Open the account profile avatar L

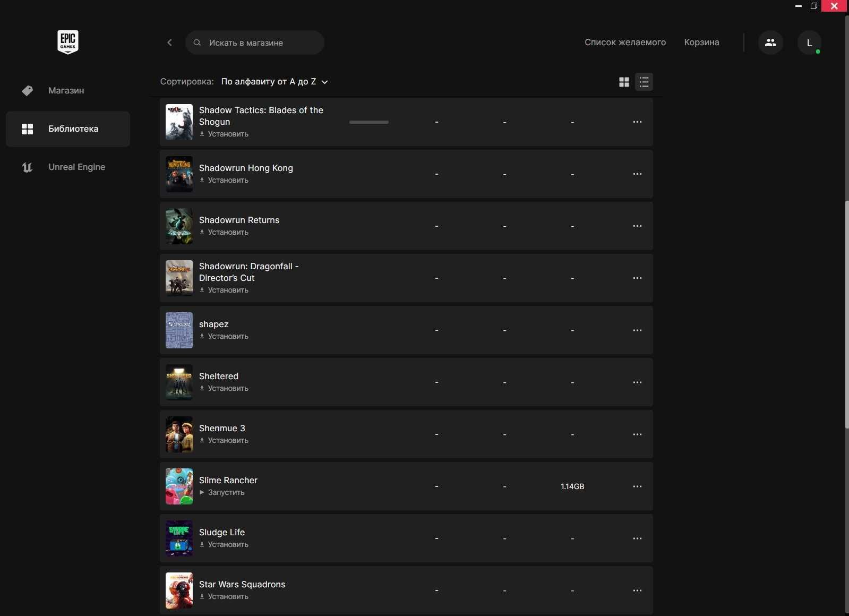coord(809,42)
